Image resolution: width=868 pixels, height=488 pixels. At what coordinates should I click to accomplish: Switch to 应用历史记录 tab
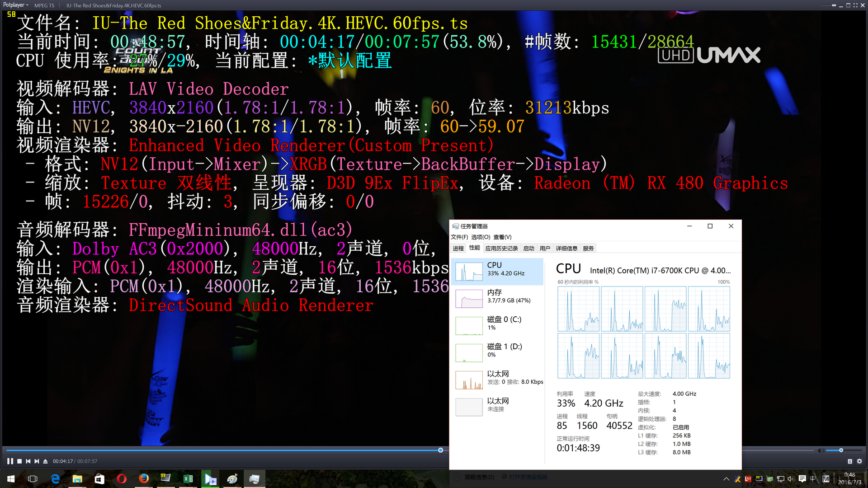click(x=501, y=248)
